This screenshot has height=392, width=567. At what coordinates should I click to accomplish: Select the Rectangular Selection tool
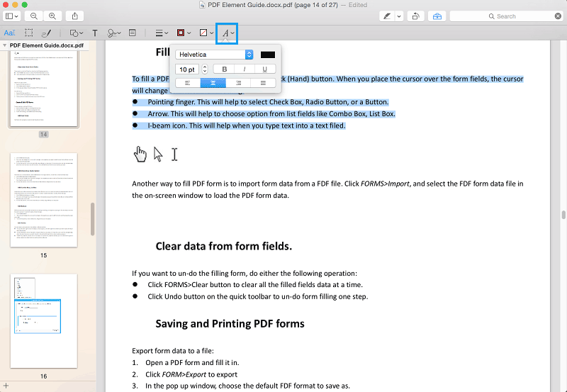(28, 33)
